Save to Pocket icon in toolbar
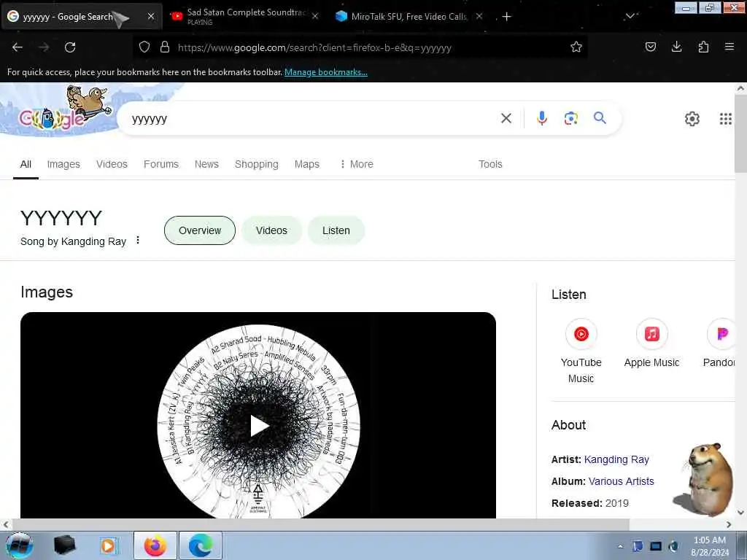 click(650, 47)
